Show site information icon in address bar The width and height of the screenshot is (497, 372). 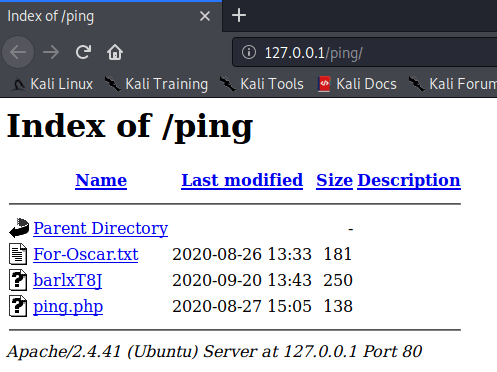click(249, 52)
